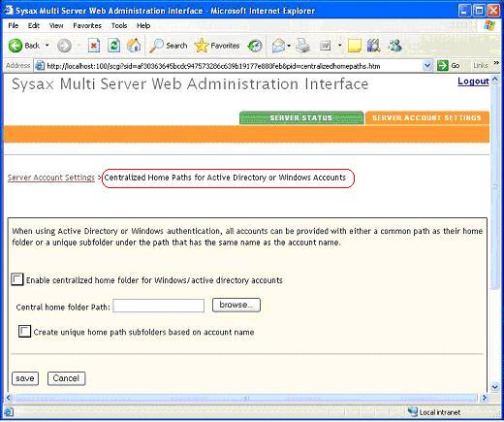Open the Tools menu
Image resolution: width=504 pixels, height=422 pixels.
click(119, 25)
